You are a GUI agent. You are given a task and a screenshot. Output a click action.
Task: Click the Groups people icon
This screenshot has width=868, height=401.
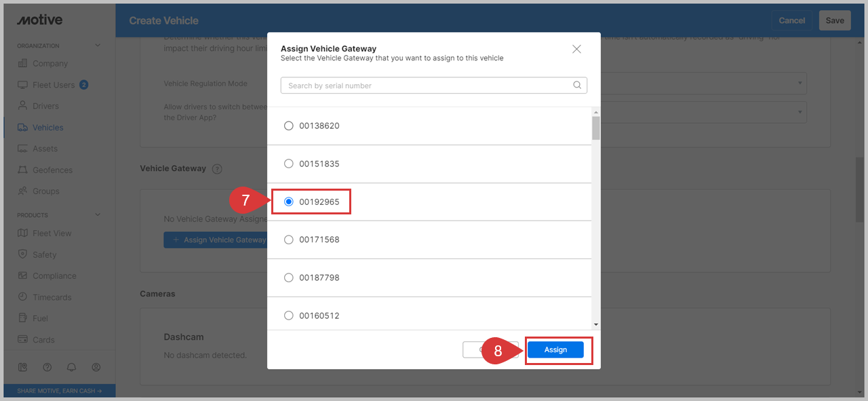click(22, 191)
